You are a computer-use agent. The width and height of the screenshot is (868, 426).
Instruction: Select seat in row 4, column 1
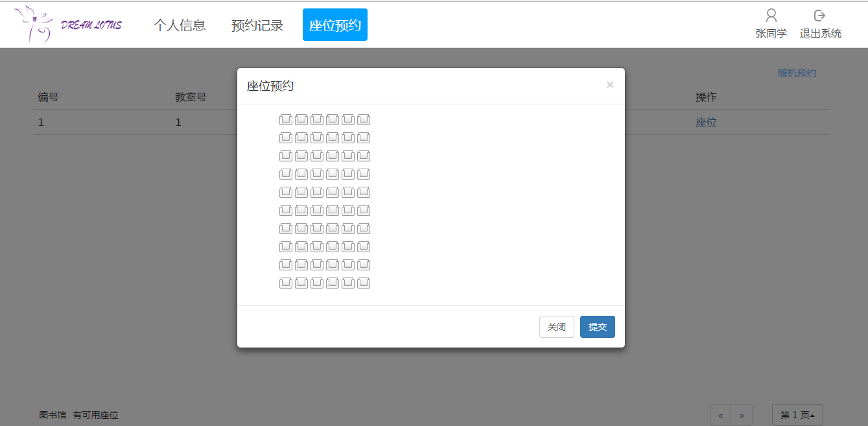[286, 174]
